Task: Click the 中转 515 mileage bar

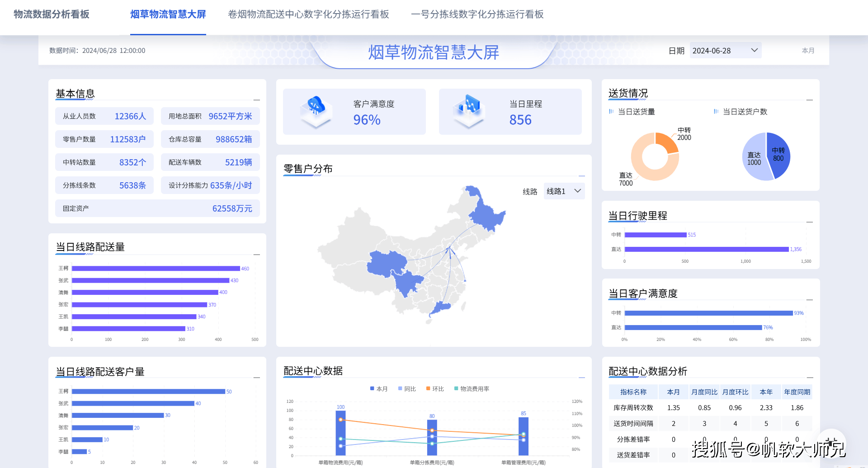Action: tap(656, 235)
